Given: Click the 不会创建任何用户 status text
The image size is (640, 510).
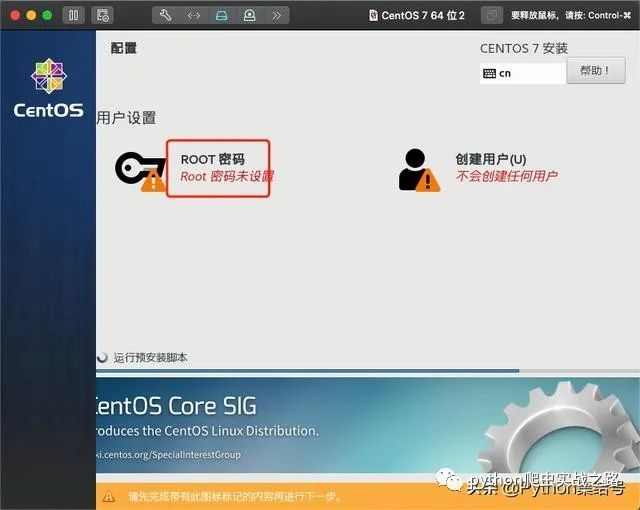Looking at the screenshot, I should tap(507, 176).
